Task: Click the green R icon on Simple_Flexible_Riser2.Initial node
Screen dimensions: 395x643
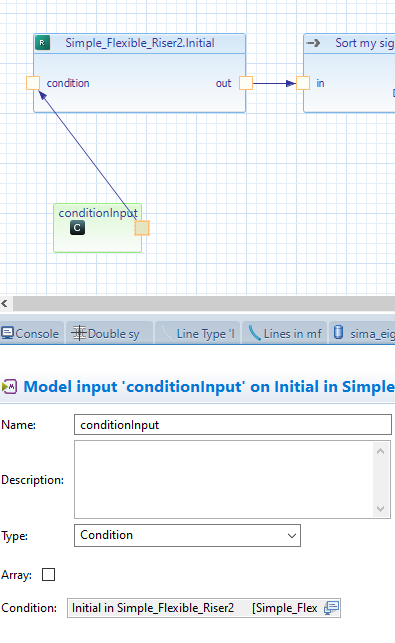Action: [43, 43]
